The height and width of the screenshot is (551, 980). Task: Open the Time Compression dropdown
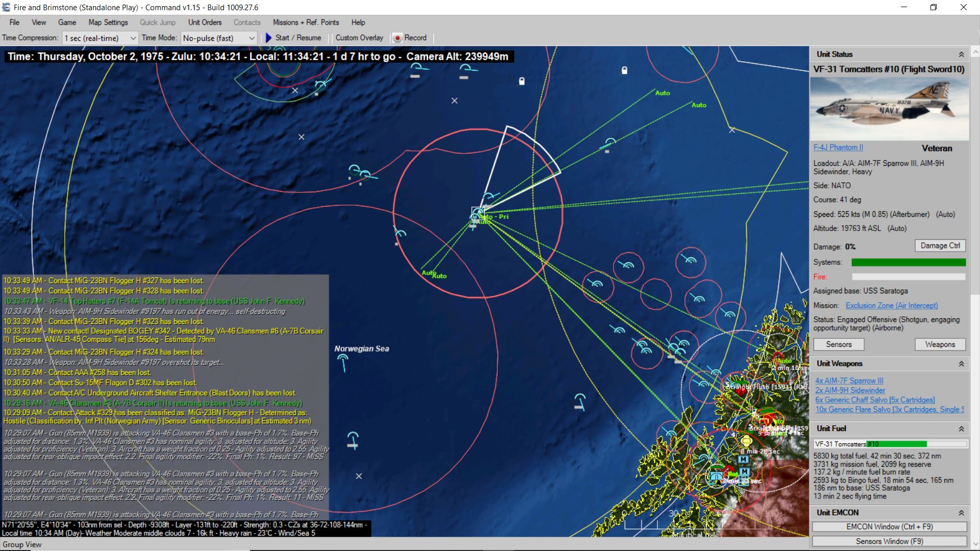(133, 38)
